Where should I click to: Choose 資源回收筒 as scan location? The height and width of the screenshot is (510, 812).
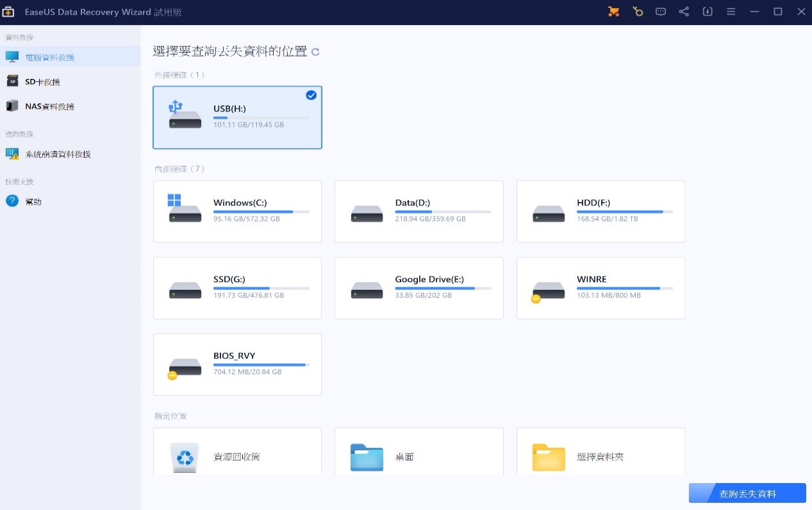pyautogui.click(x=237, y=452)
